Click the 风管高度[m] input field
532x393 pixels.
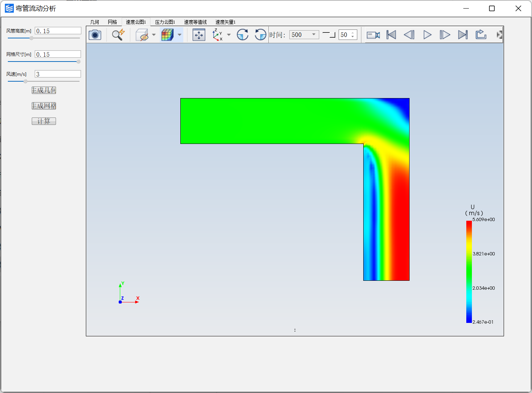pos(58,31)
